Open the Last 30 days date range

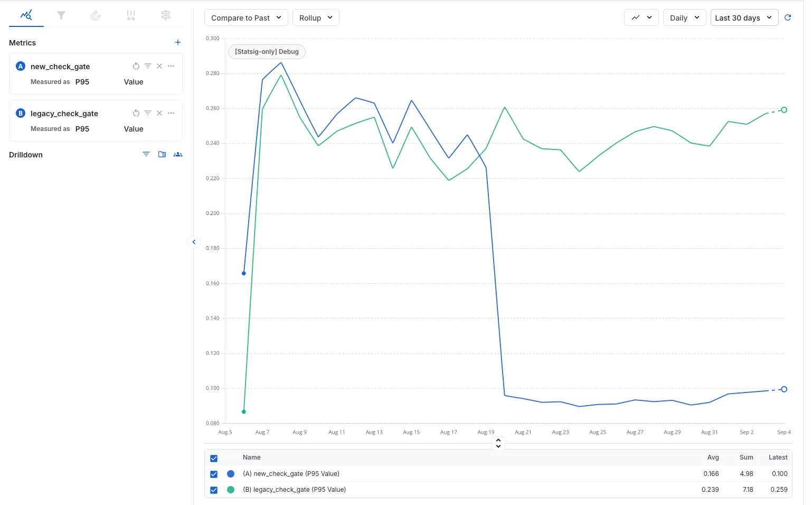click(x=744, y=17)
